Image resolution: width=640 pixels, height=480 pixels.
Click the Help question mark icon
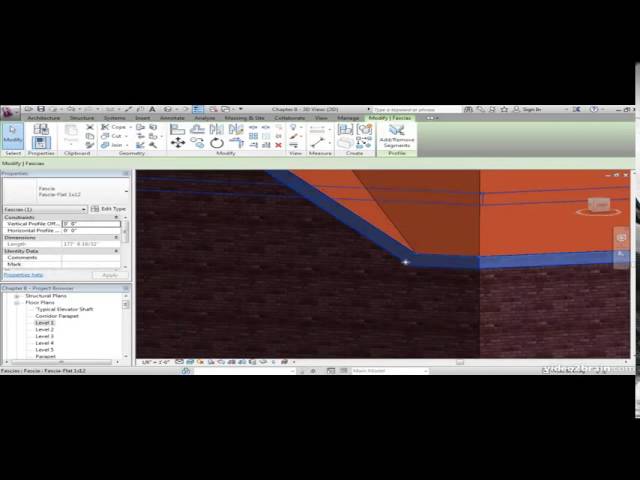pos(594,109)
